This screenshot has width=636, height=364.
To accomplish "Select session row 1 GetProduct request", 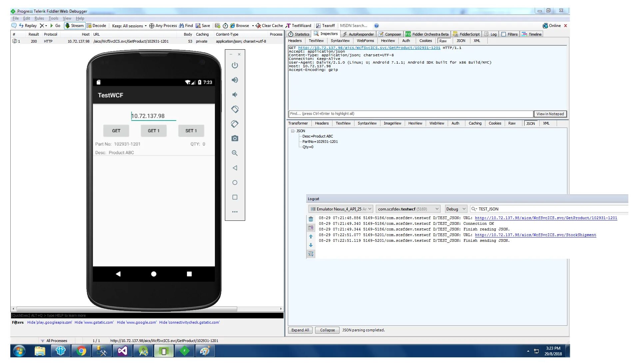I will coord(147,41).
